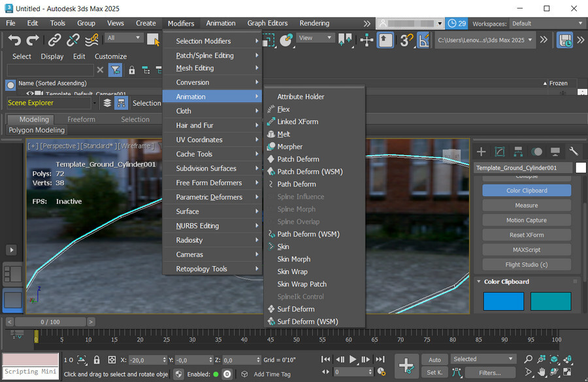Toggle the Angle Snap icon

pos(423,40)
